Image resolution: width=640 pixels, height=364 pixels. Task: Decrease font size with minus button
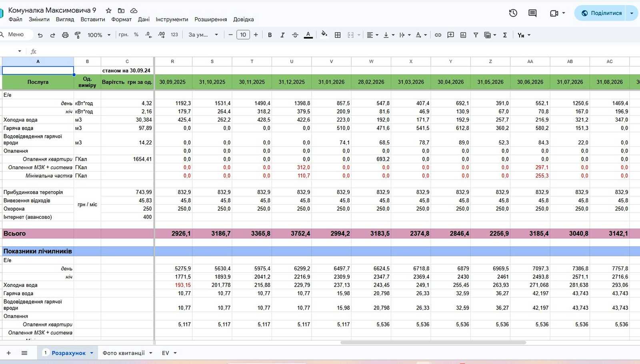[x=230, y=35]
